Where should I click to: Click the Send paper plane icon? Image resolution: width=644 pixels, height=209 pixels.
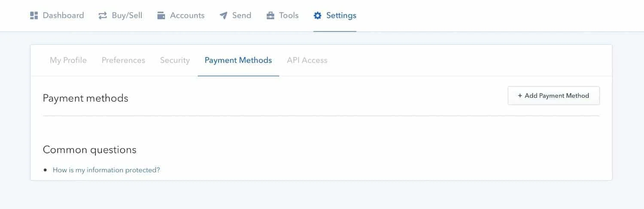click(x=223, y=16)
